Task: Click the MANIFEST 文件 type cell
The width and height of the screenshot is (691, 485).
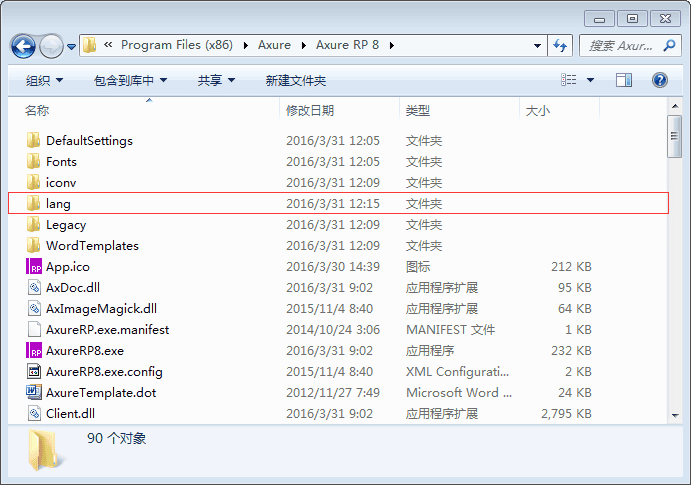Action: tap(450, 330)
